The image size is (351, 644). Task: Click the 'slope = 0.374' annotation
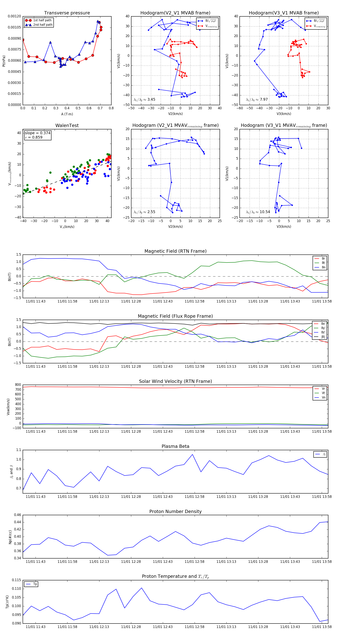[x=37, y=133]
